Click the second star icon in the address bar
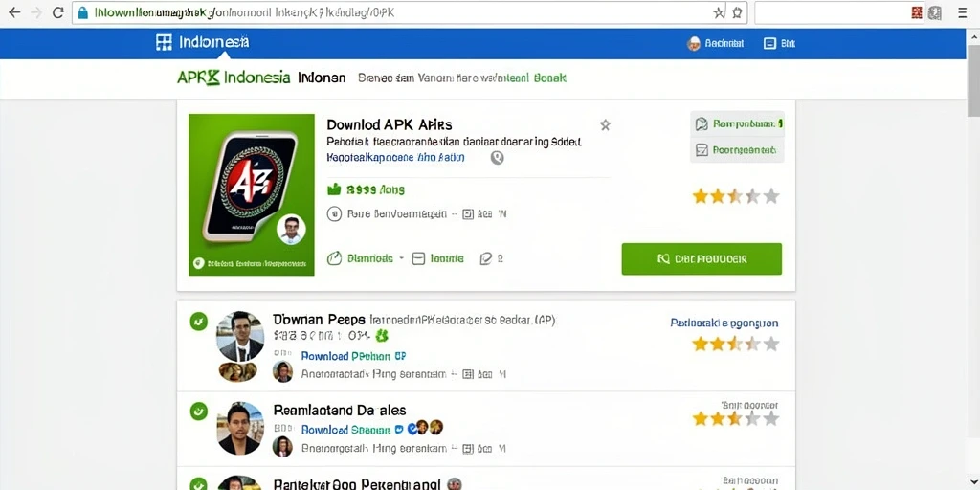The width and height of the screenshot is (980, 490). [737, 12]
